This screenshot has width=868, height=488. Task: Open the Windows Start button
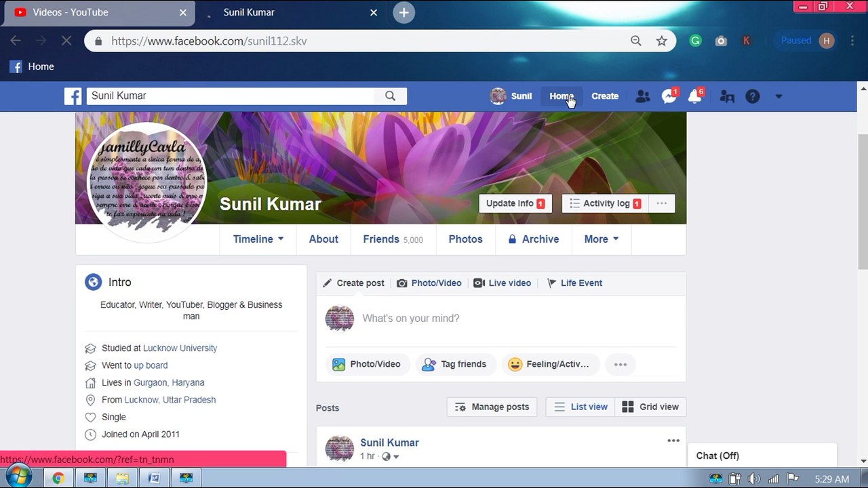click(18, 477)
